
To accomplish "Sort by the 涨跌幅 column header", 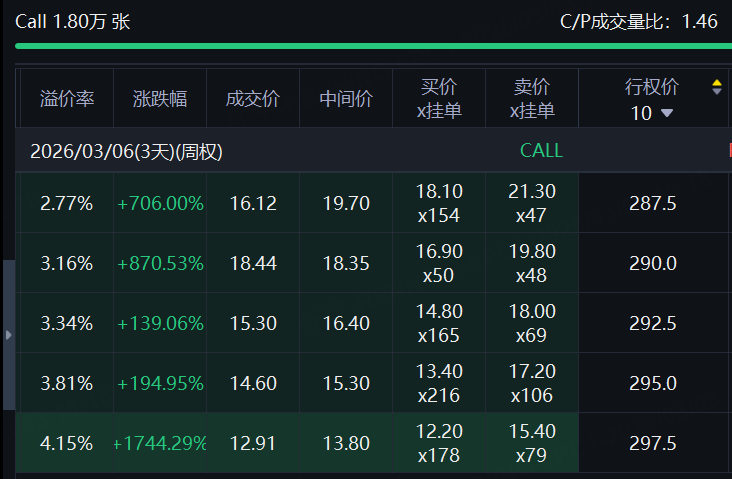I will (x=160, y=99).
